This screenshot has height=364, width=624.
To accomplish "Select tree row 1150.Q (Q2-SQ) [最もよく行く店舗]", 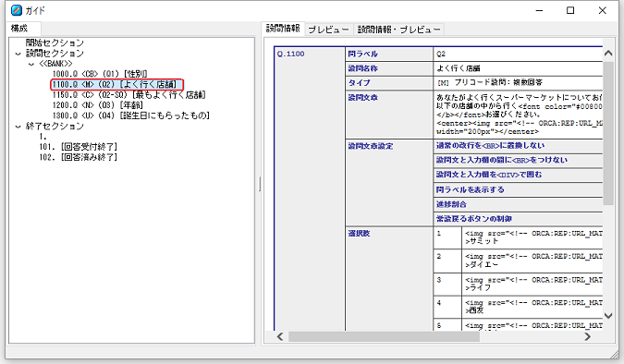I will 128,94.
